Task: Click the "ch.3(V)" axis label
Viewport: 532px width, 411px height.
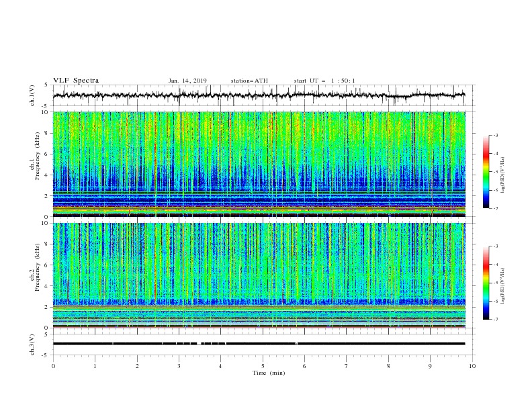Action: [32, 345]
